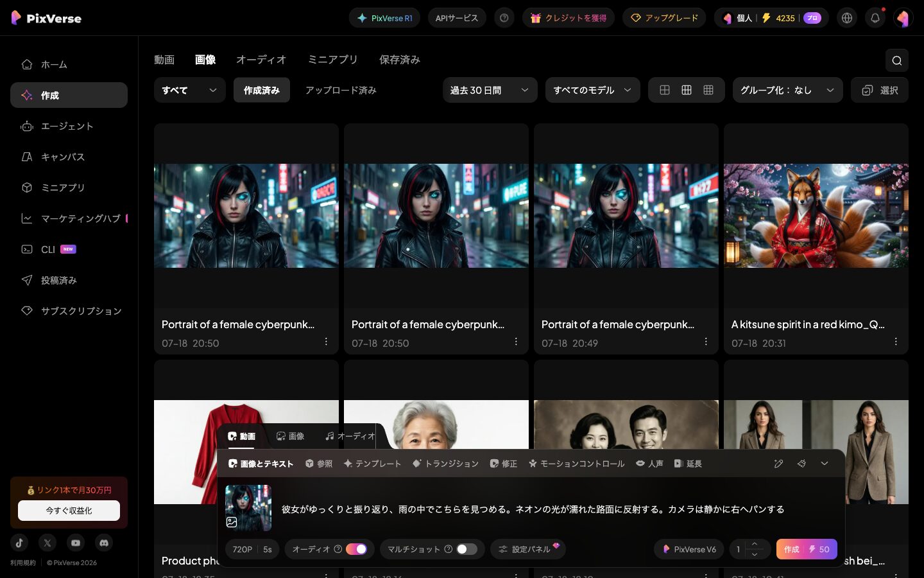
Task: Open the X social icon
Action: (x=47, y=543)
